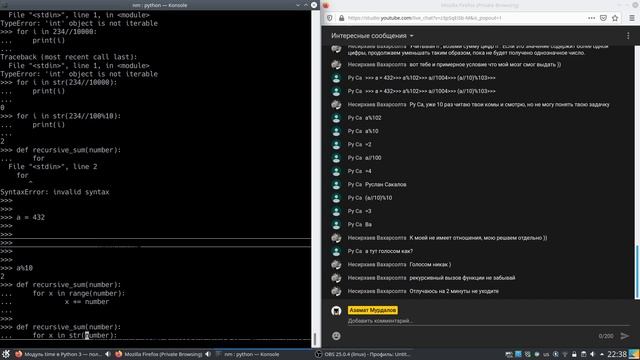The image size is (640, 360).
Task: Click avatar next to 'Голосом никак )' message
Action: 336,264
